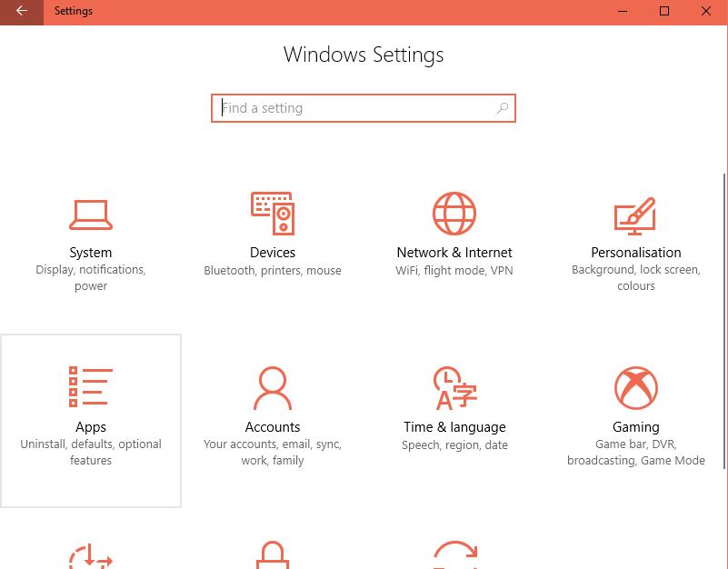Click 'Your accounts, email, sync' description
The image size is (728, 569).
(273, 452)
